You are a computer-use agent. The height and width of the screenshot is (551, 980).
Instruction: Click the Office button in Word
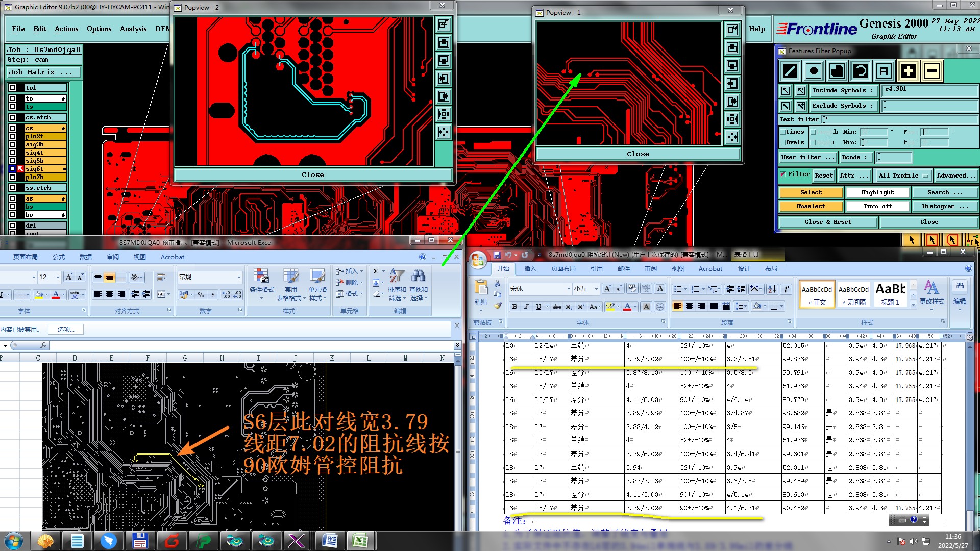tap(478, 260)
